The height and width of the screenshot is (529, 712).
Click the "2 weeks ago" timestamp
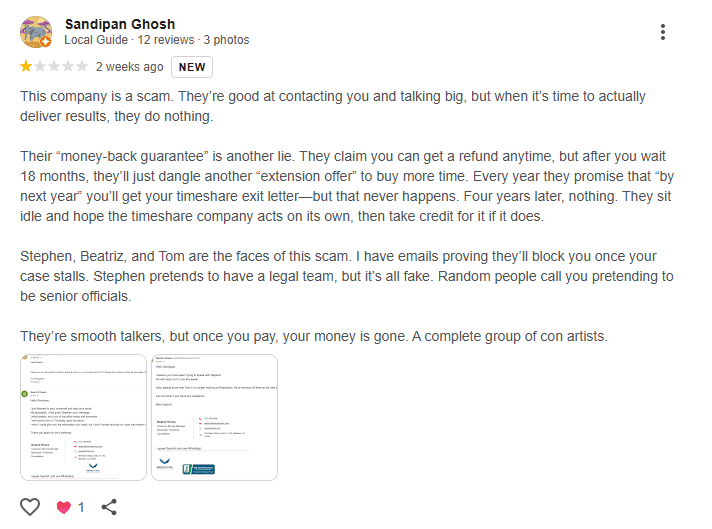pos(129,67)
